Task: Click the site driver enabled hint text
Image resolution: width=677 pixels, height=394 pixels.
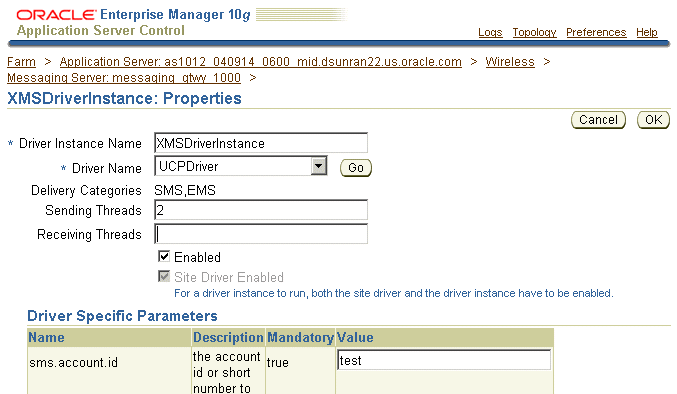Action: [x=393, y=293]
